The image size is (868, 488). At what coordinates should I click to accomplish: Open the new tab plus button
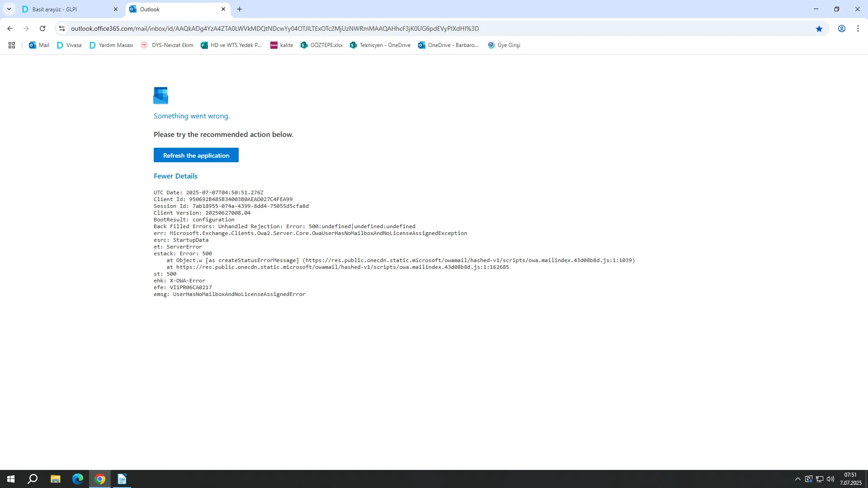(240, 9)
